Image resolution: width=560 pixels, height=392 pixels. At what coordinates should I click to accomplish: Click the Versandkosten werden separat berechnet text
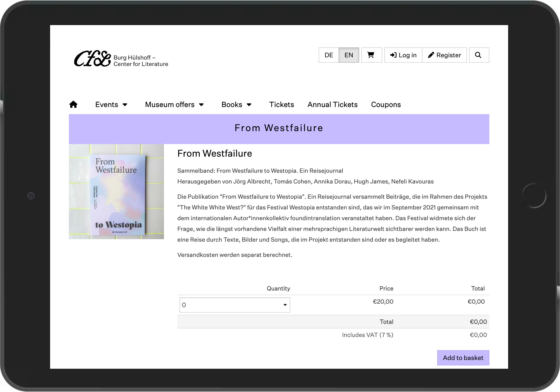(235, 255)
